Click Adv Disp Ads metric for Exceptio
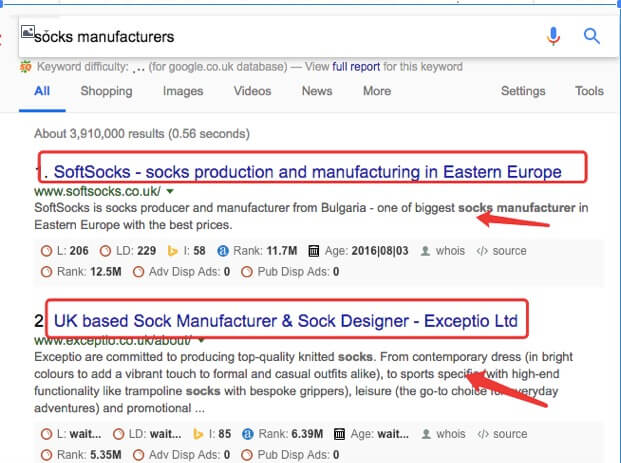Image resolution: width=621 pixels, height=463 pixels. pos(181,455)
